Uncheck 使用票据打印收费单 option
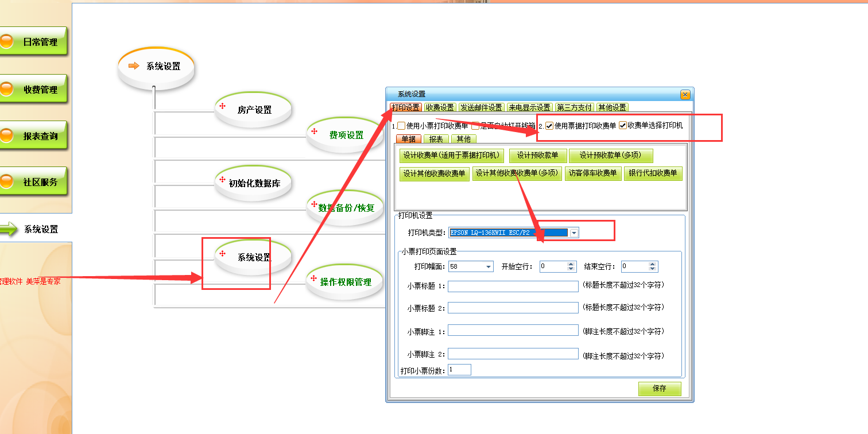 [549, 126]
